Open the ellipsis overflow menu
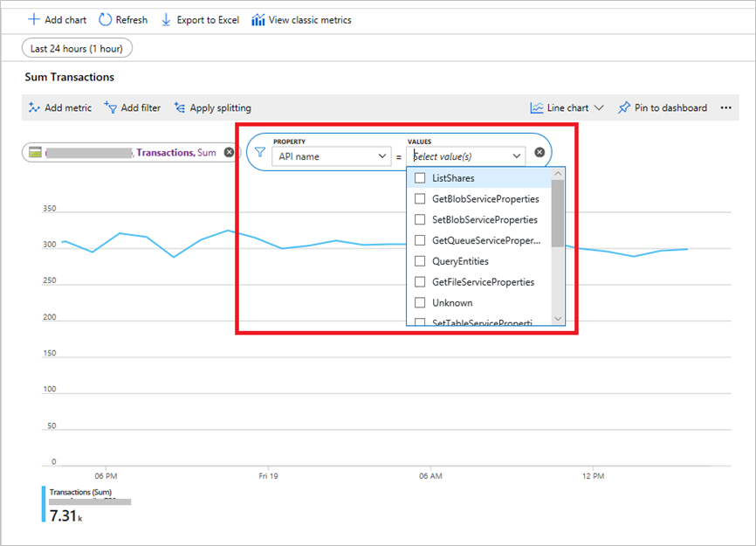Screen dimensions: 756x546 [x=726, y=107]
